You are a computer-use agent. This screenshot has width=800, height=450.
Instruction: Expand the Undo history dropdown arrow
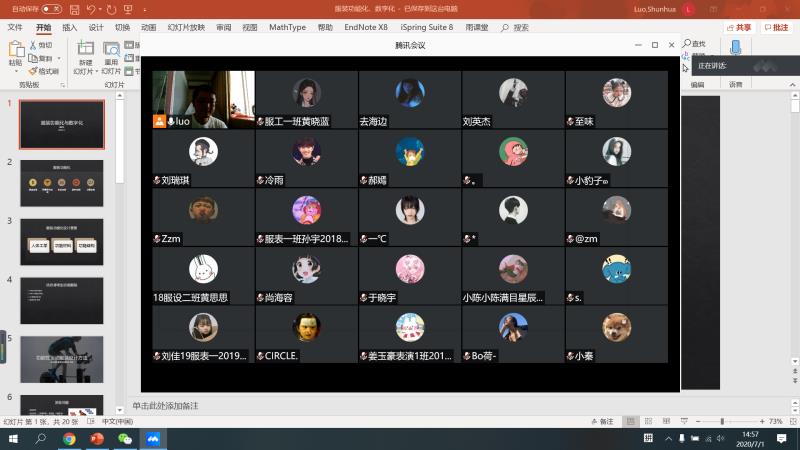click(x=98, y=9)
